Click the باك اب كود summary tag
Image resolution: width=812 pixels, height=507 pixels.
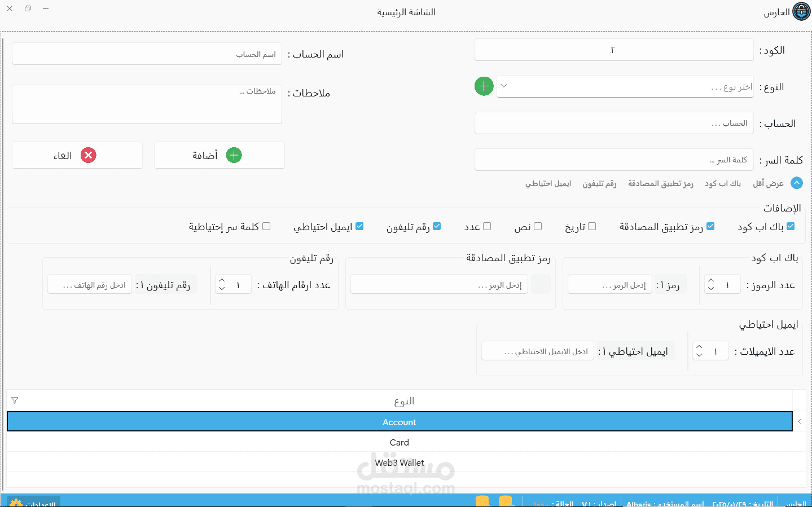tap(723, 183)
